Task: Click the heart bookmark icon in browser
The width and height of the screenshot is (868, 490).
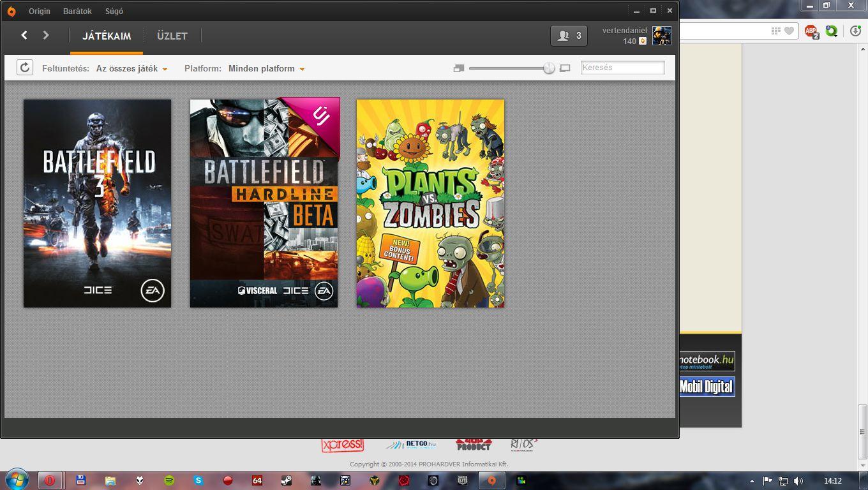Action: click(789, 31)
